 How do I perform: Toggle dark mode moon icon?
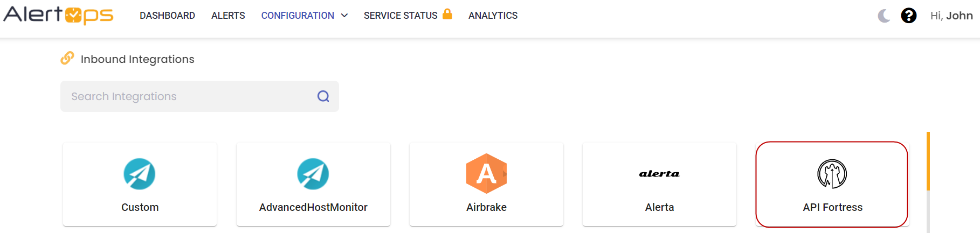tap(884, 16)
